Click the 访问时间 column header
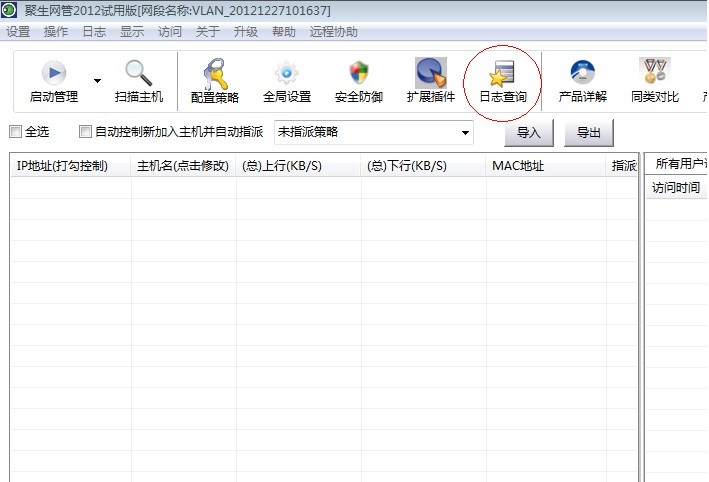The image size is (709, 482). point(676,188)
